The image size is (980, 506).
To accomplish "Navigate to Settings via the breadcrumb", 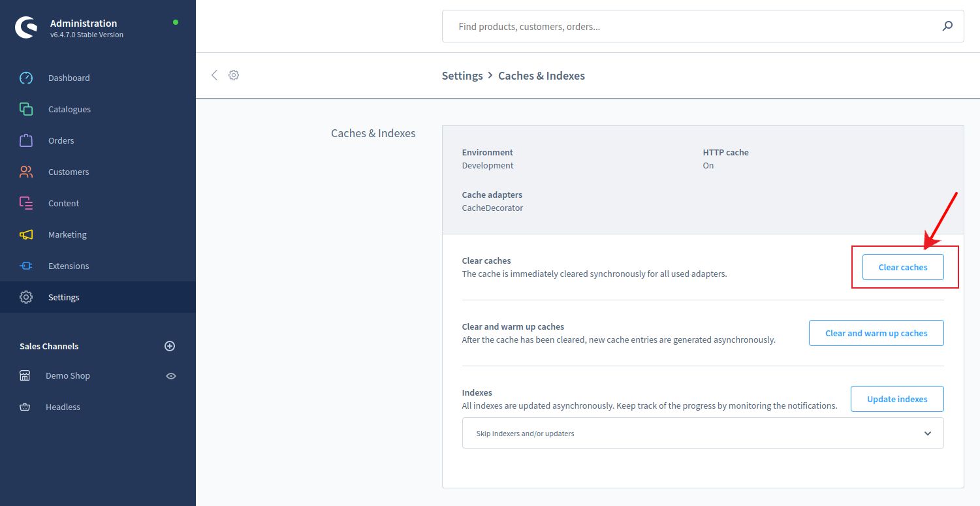I will click(462, 75).
